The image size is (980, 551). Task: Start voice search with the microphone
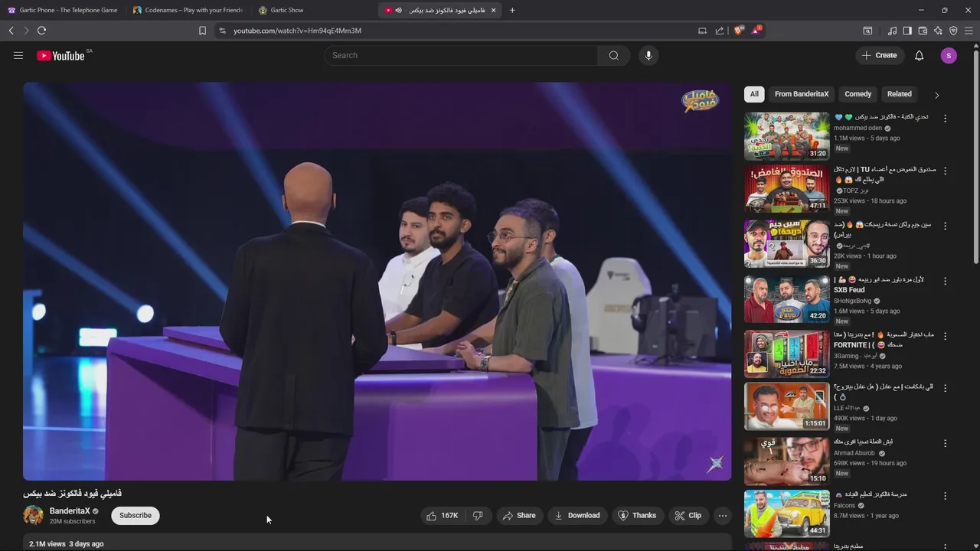coord(648,55)
